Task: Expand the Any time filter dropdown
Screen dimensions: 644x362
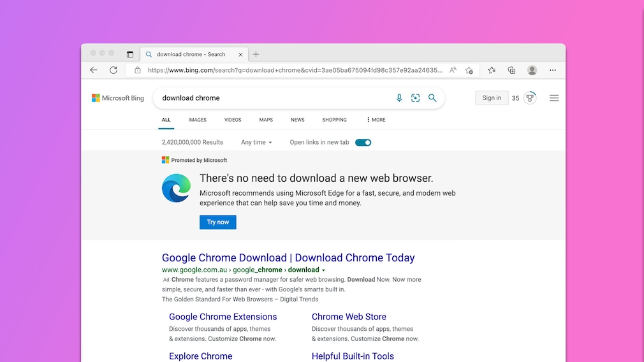Action: [256, 142]
